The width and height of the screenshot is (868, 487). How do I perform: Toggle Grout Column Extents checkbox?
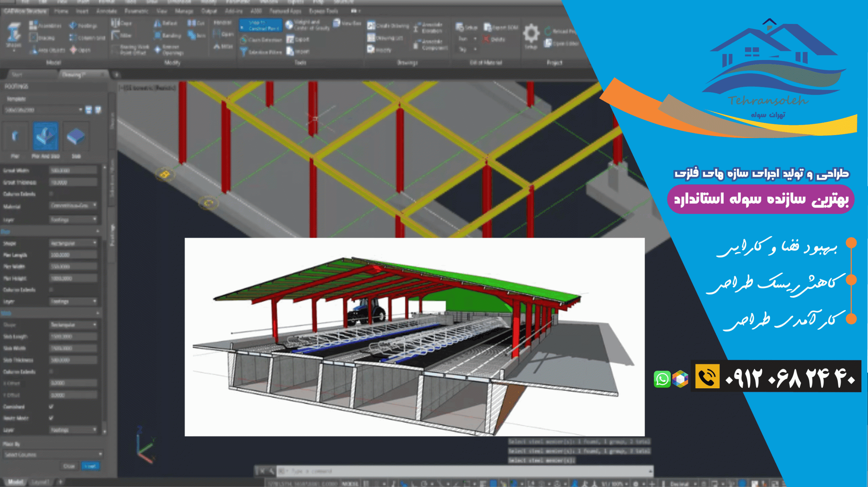(x=51, y=194)
